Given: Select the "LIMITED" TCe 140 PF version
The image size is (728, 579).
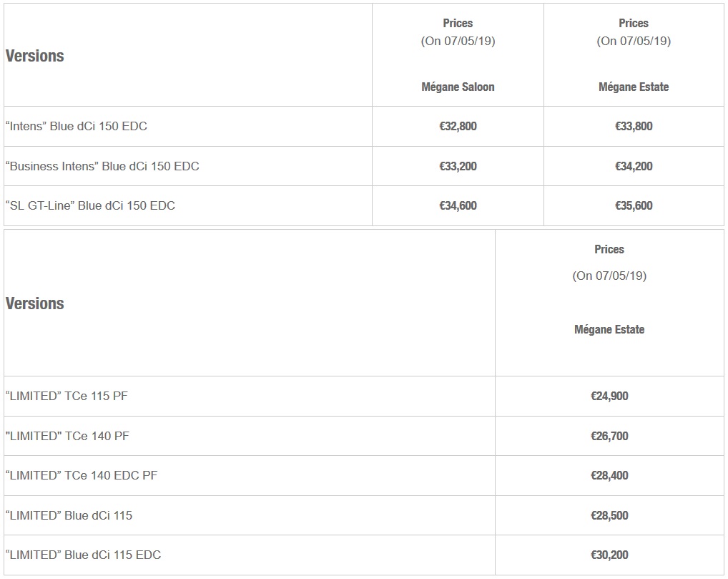Looking at the screenshot, I should tap(67, 436).
